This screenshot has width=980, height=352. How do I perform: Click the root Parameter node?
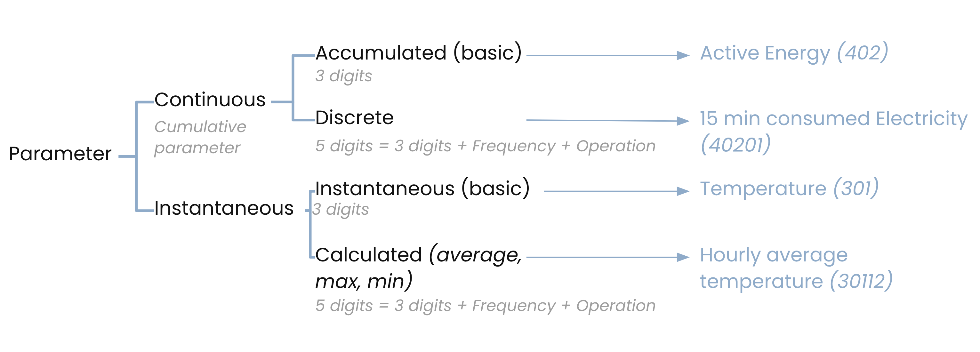coord(60,154)
